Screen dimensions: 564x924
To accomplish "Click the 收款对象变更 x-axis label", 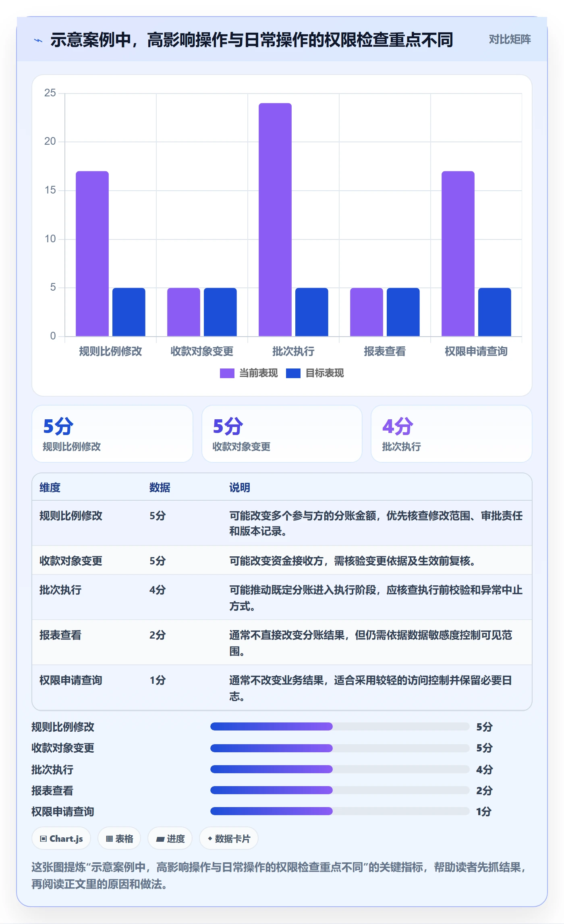I will tap(202, 351).
